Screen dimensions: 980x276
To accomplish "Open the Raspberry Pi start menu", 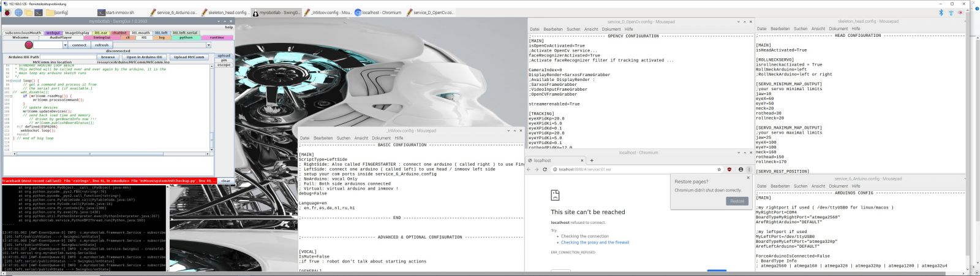I will (7, 12).
